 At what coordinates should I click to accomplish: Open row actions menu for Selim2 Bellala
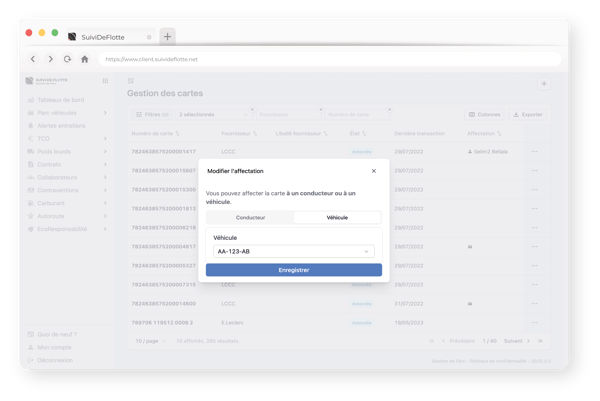coord(534,152)
